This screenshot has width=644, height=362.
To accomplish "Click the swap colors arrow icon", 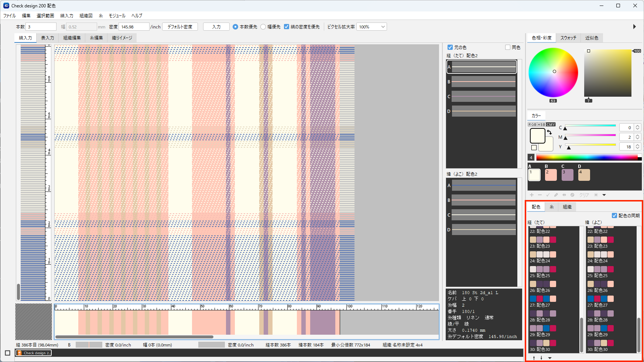I will pyautogui.click(x=549, y=132).
